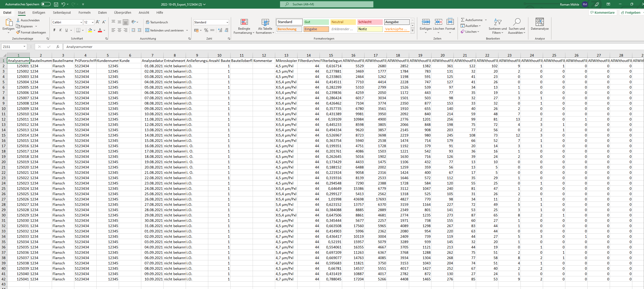Switch to the Formeln tab

coord(84,12)
